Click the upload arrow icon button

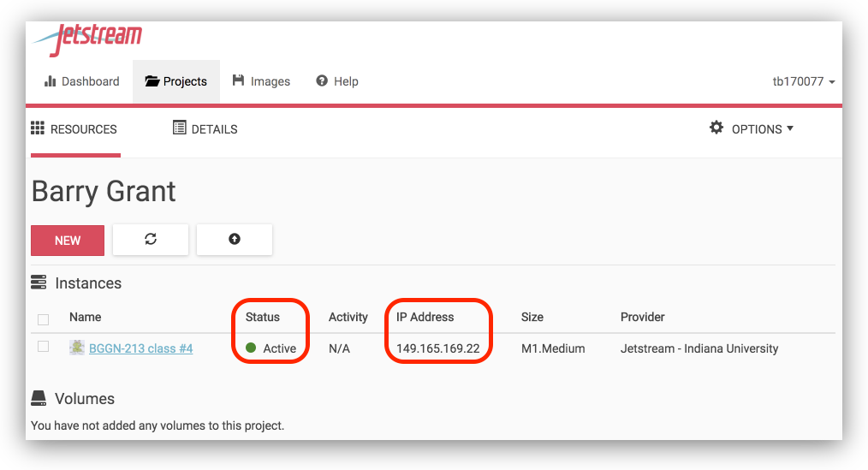(235, 240)
